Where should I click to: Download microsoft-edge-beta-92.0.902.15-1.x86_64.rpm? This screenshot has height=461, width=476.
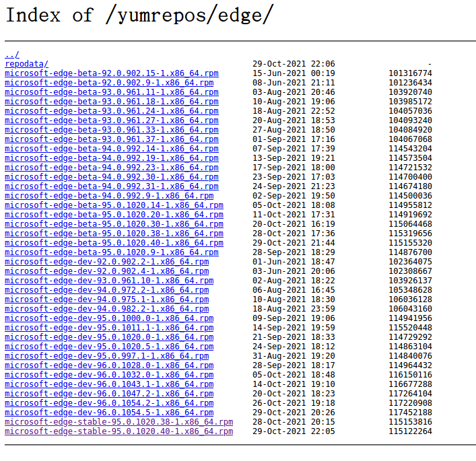coord(112,73)
